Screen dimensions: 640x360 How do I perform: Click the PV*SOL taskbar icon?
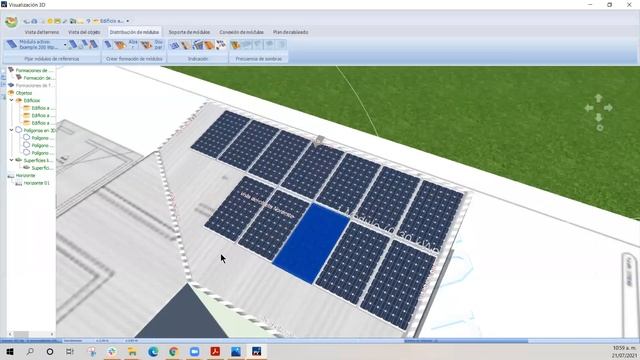[x=256, y=351]
